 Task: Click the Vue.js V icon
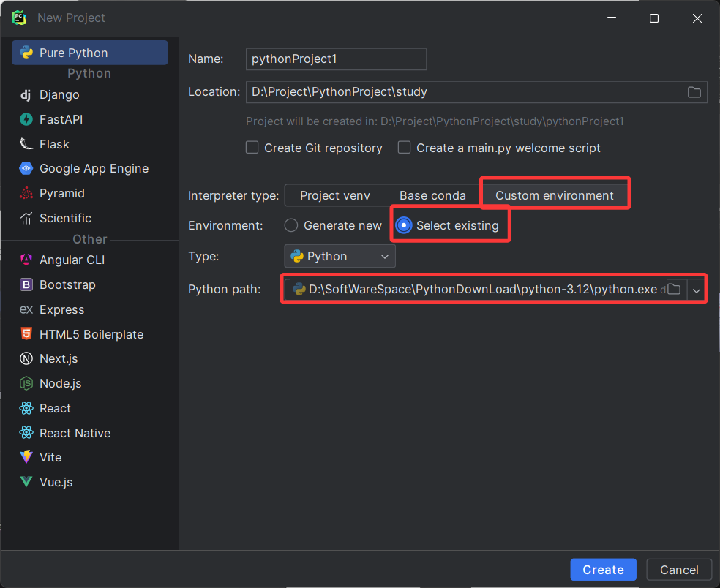tap(26, 482)
